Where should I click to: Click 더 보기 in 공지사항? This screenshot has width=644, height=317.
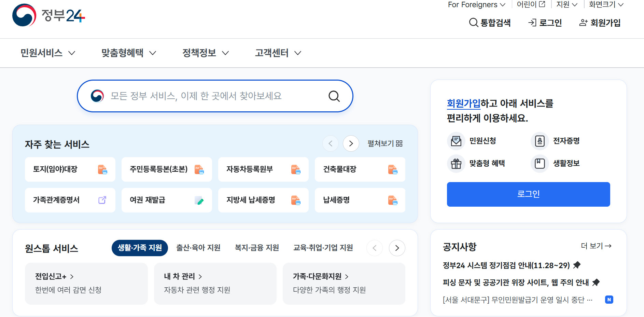(x=596, y=246)
